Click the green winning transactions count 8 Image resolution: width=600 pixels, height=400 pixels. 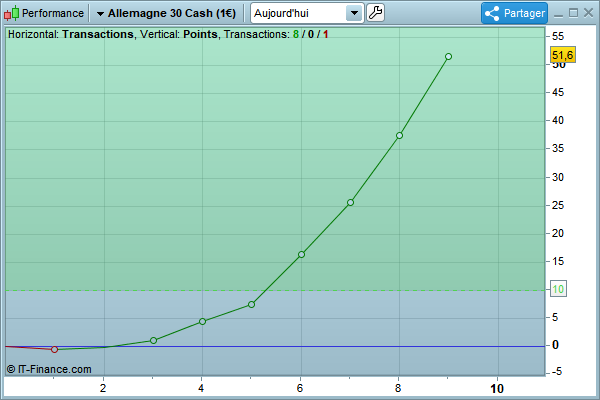[x=296, y=34]
